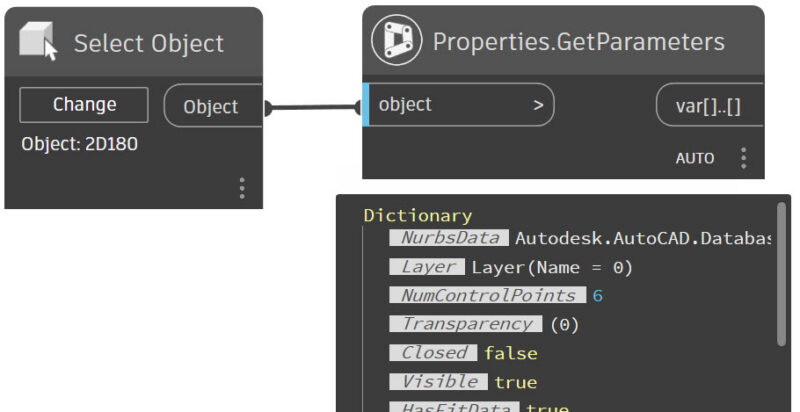Click the Layer(Name = 0) value
Screen dimensions: 800x412
click(552, 267)
